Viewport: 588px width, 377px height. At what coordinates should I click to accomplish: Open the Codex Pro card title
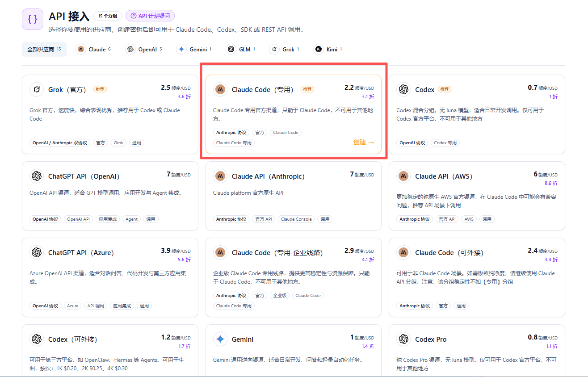click(431, 339)
